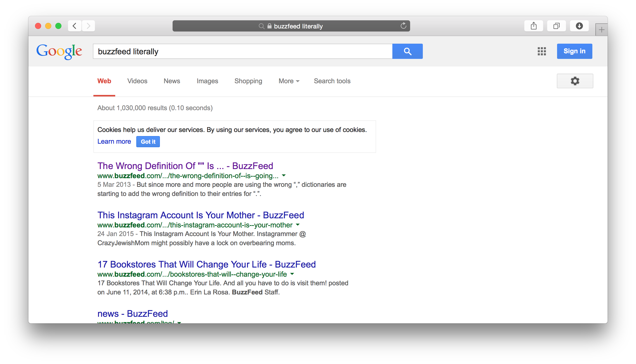Open 17 Bookstores That Will Change result
Screen dimensions: 636x364
coord(207,264)
